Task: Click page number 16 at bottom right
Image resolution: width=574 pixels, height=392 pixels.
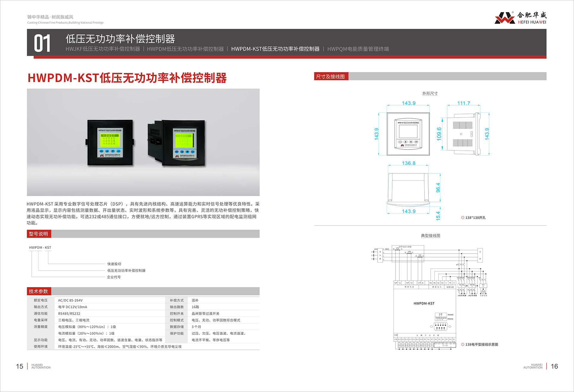Action: 554,366
